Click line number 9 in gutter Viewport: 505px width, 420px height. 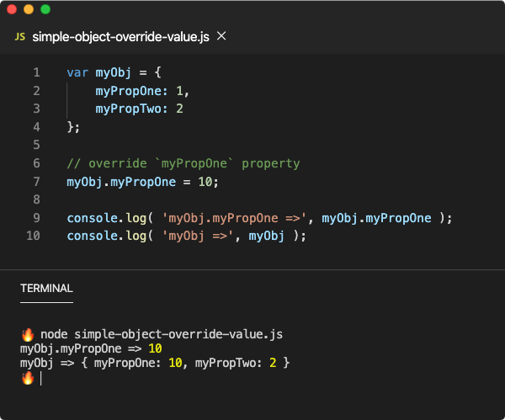37,218
